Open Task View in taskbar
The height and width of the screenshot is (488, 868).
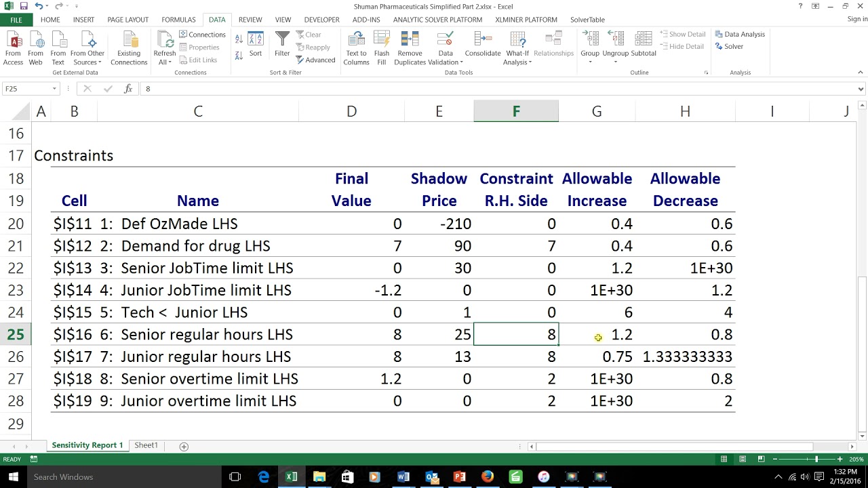pos(235,476)
